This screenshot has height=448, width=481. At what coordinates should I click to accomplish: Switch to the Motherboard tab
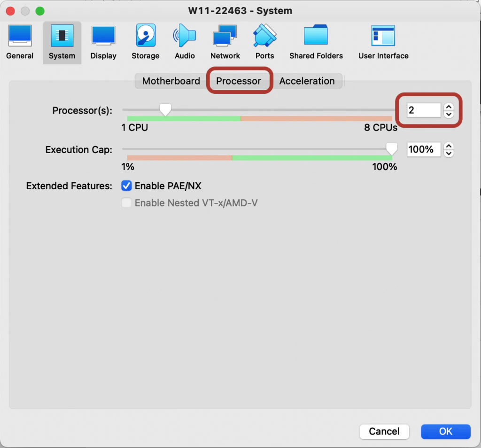(171, 81)
